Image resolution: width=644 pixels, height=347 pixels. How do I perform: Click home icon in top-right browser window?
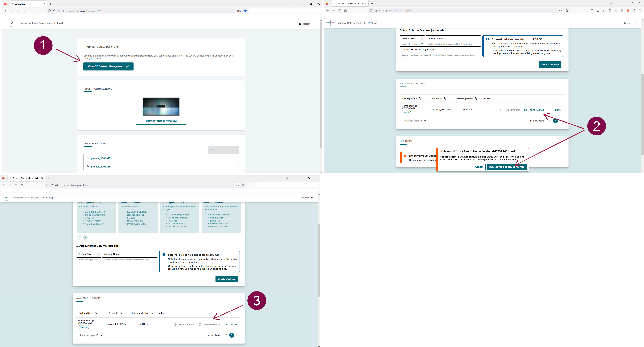pos(346,11)
